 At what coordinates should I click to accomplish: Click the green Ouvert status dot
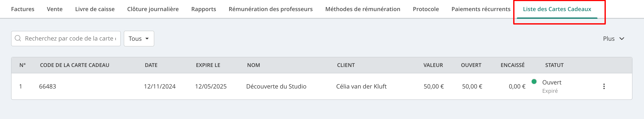(x=534, y=81)
